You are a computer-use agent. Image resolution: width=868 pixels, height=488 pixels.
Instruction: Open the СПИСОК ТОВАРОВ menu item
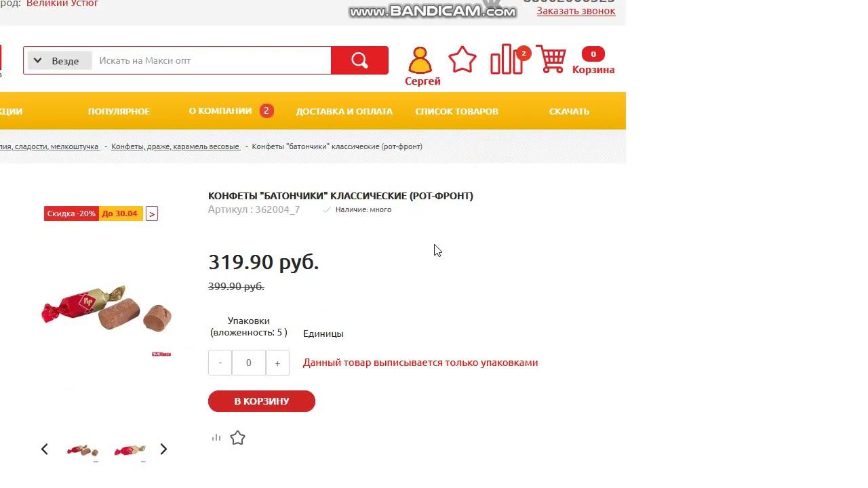click(x=457, y=111)
